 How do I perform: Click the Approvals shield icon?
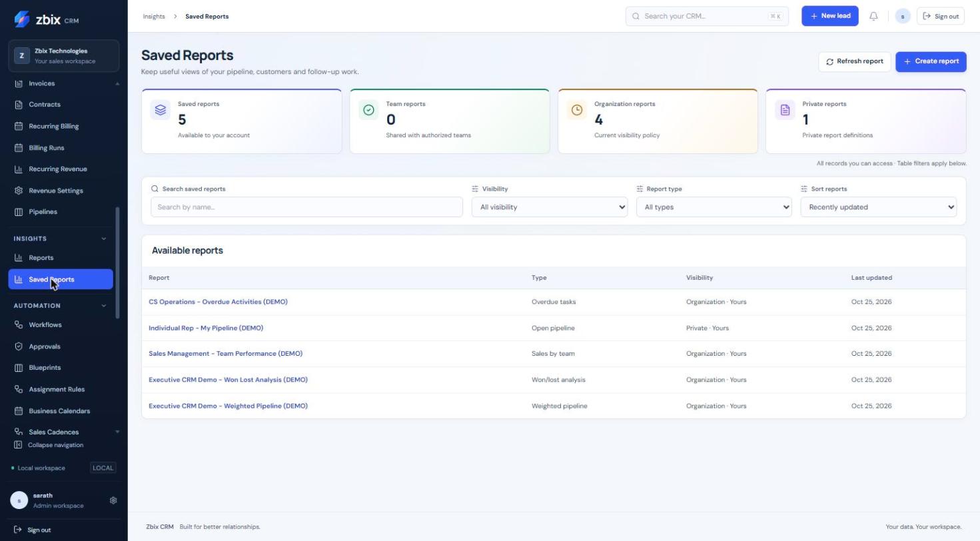click(x=19, y=346)
